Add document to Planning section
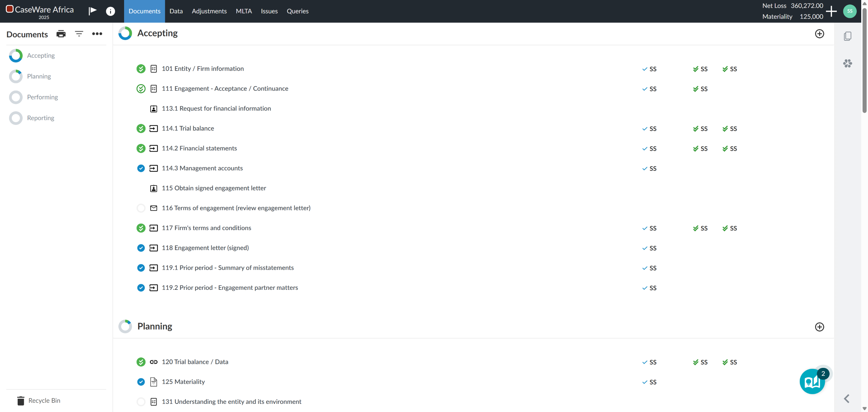 819,327
